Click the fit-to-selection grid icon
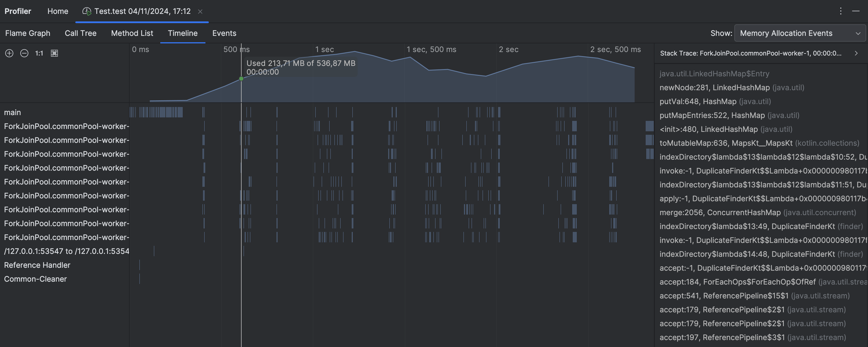Screen dimensions: 868x347 [x=54, y=53]
